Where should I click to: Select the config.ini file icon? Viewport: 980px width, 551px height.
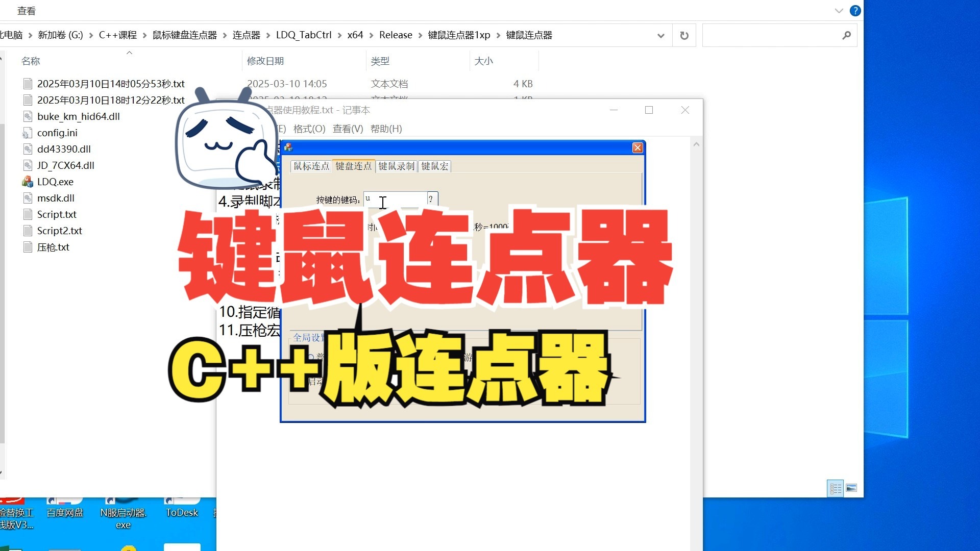[x=28, y=133]
